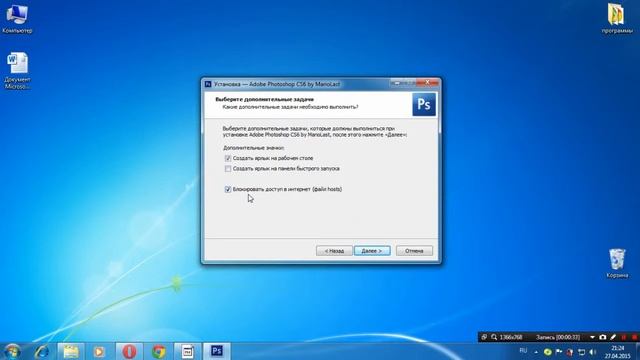
Task: Activate the Photoshop installer taskbar button
Action: [x=217, y=351]
